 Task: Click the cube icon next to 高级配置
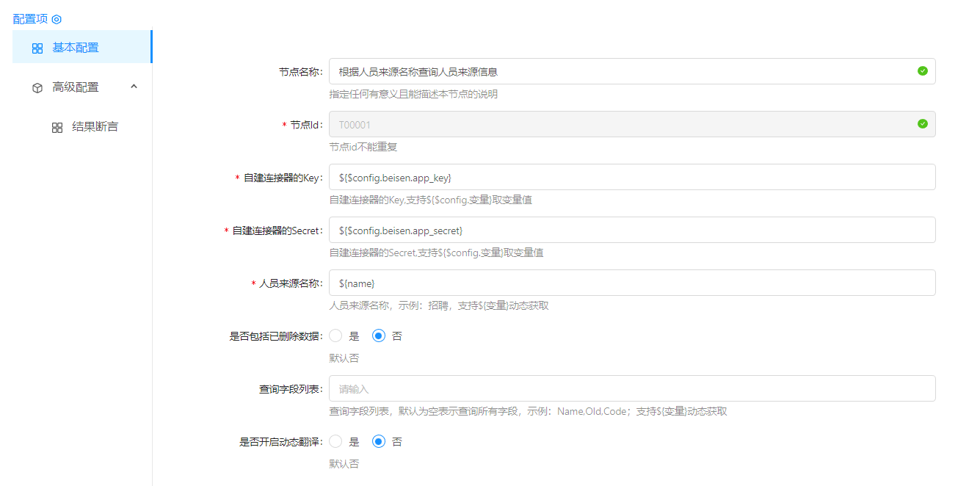pos(37,88)
